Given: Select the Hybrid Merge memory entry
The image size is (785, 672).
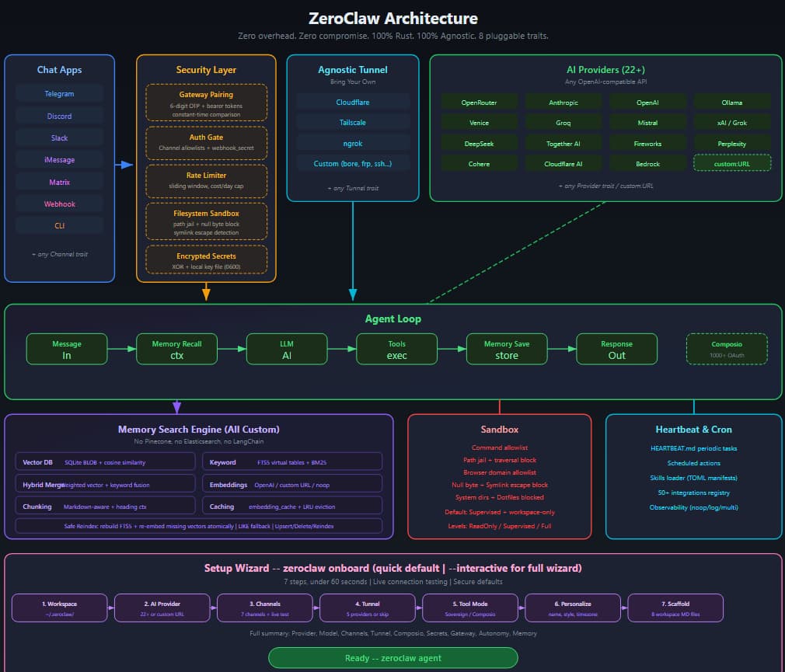Looking at the screenshot, I should point(104,483).
